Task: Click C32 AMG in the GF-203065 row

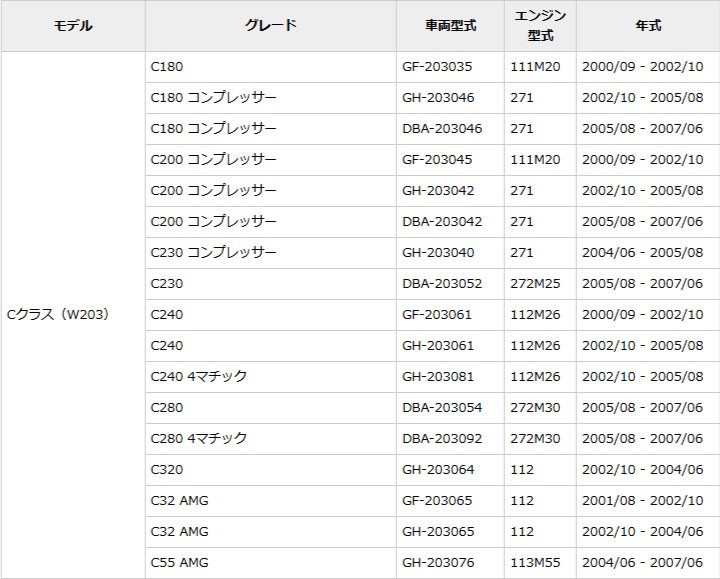Action: (271, 501)
